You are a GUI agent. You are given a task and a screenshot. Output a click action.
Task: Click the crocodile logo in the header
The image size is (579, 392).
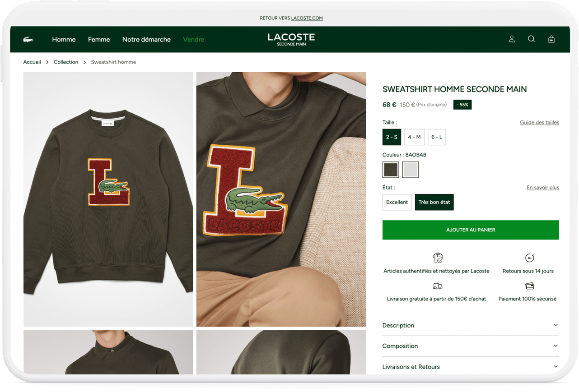click(x=28, y=40)
